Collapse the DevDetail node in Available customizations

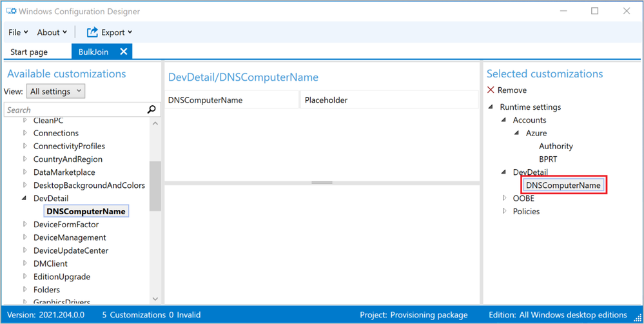point(24,198)
